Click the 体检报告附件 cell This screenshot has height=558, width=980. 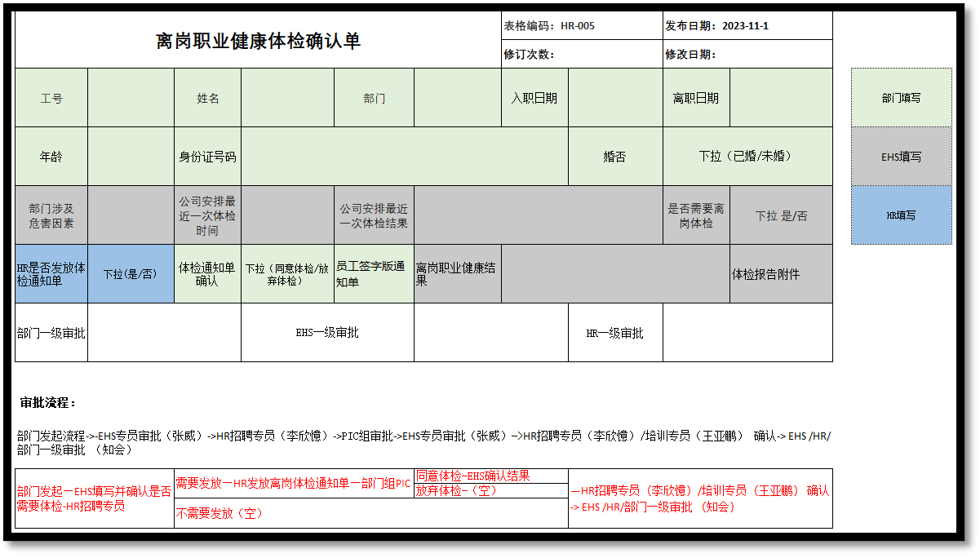pos(781,274)
